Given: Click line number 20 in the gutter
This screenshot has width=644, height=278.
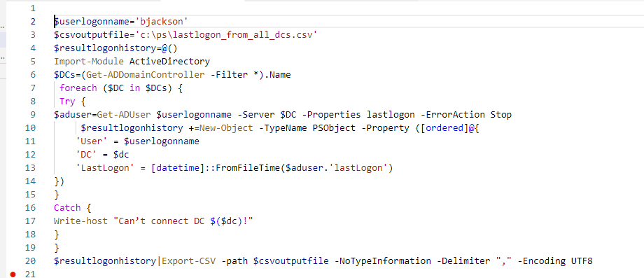Looking at the screenshot, I should pos(30,260).
